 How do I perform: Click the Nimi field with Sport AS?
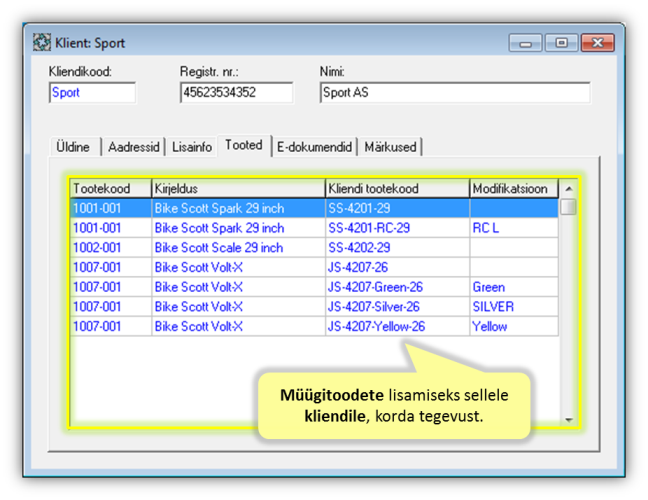point(455,93)
